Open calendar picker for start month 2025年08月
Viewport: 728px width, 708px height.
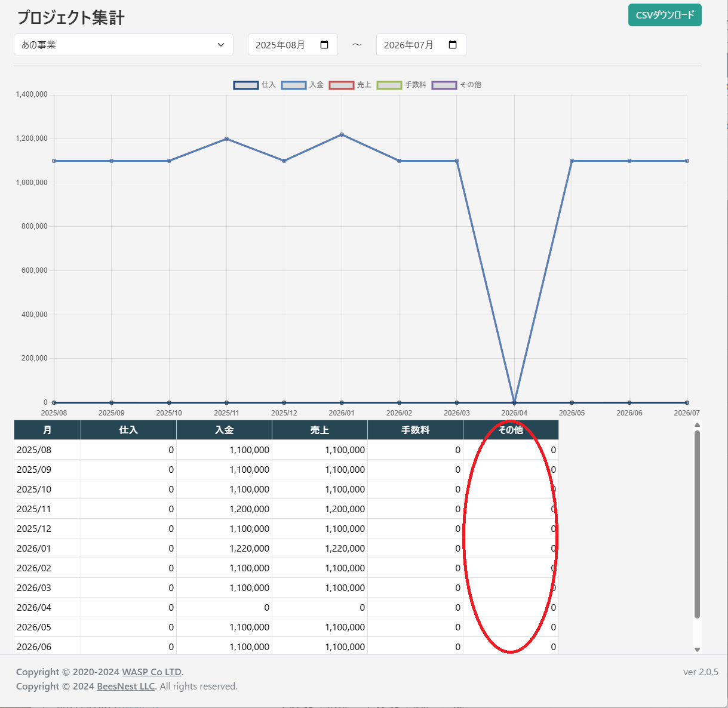click(324, 45)
